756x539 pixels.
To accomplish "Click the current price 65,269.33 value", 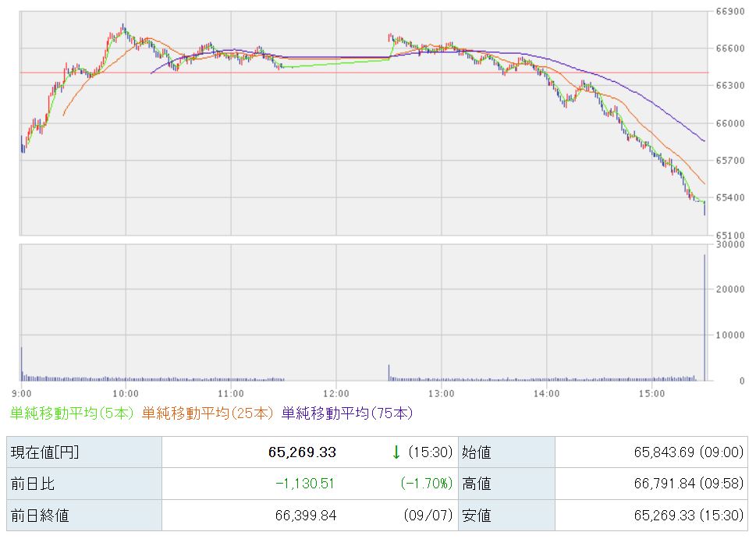I will point(302,452).
